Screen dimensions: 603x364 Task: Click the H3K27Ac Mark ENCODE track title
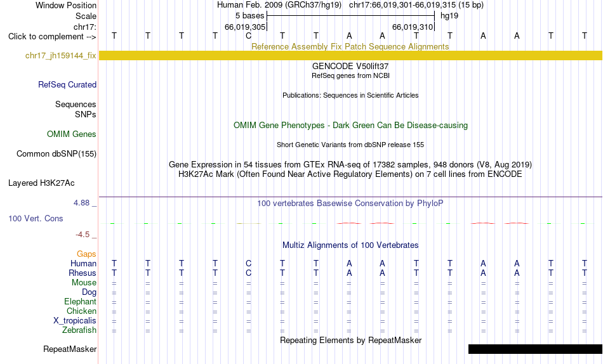350,174
